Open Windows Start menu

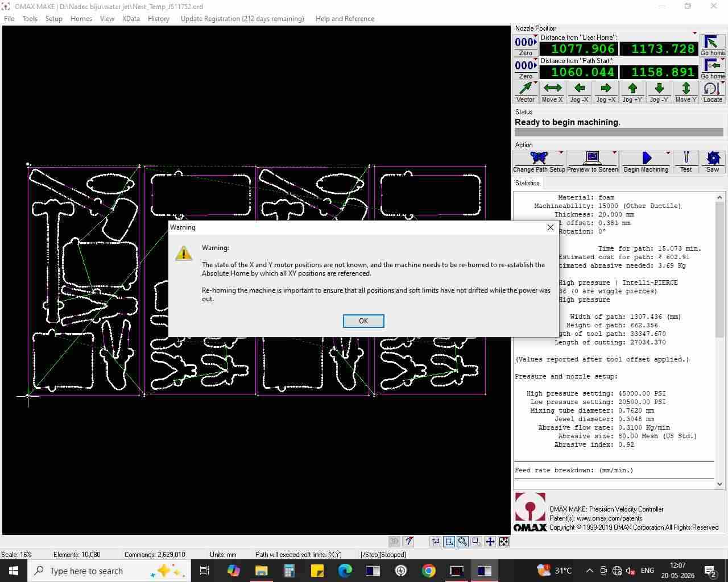(x=14, y=571)
